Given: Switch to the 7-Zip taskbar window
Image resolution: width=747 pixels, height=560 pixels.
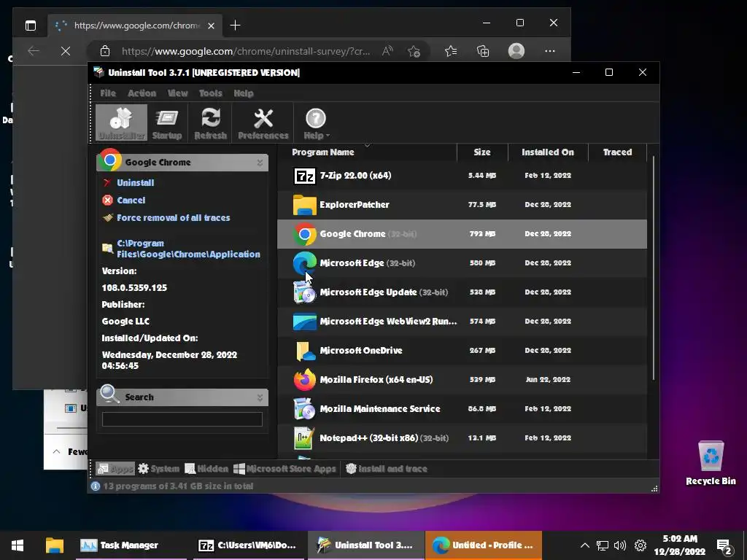Looking at the screenshot, I should click(x=248, y=545).
